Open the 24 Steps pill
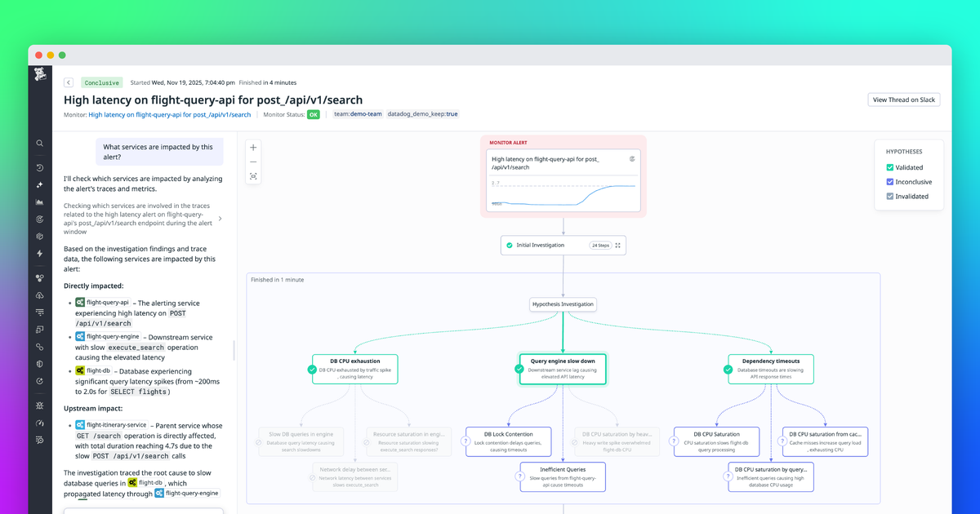Screen dimensions: 980x514 (599, 245)
